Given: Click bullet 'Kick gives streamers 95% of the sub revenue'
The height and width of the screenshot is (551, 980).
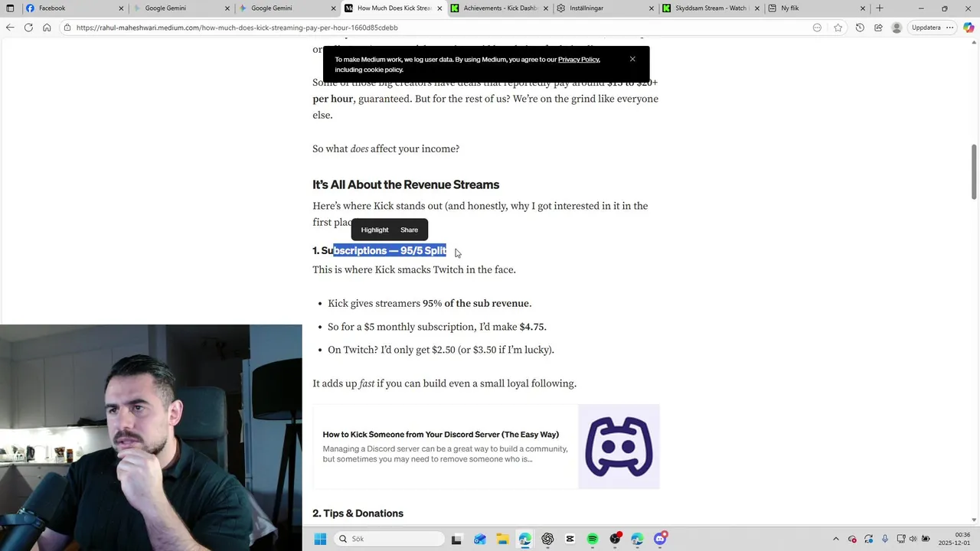Looking at the screenshot, I should tap(430, 304).
